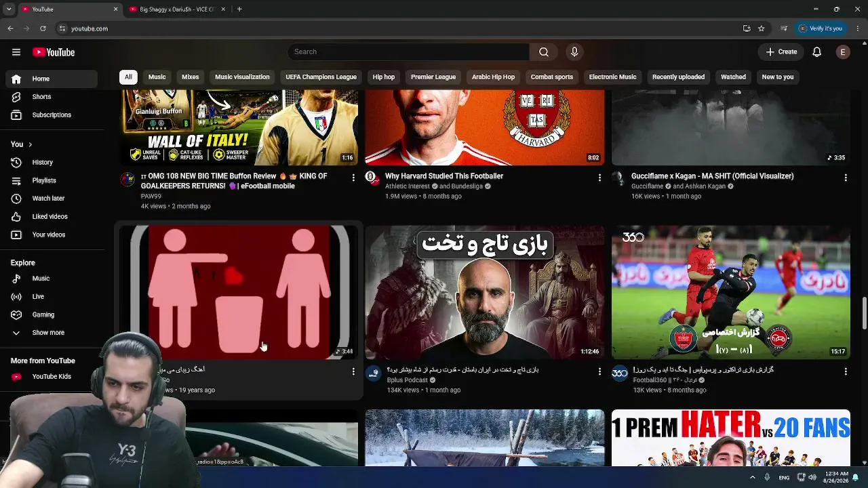The height and width of the screenshot is (488, 868).
Task: Open YouTube Kids from the sidebar
Action: pos(52,377)
